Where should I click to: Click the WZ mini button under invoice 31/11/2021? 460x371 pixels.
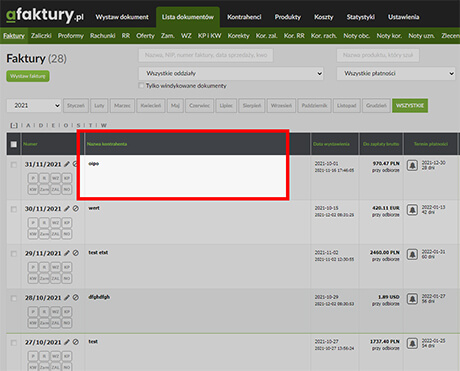pos(55,178)
